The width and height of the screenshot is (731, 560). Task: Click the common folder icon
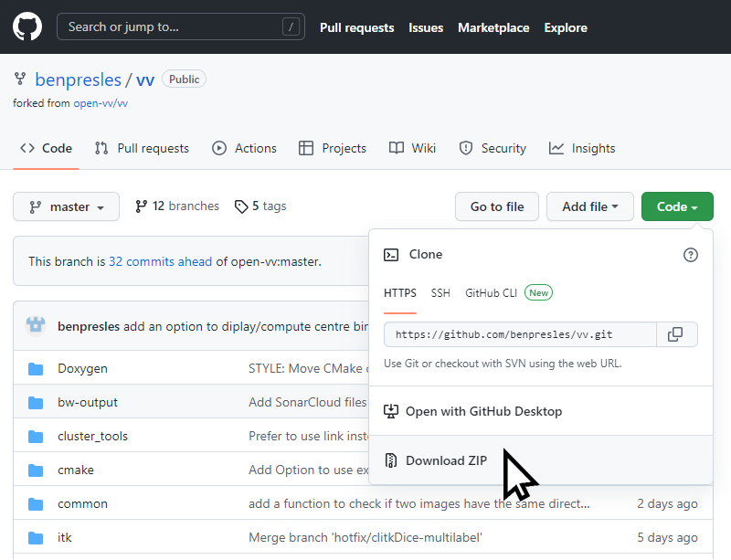click(36, 504)
